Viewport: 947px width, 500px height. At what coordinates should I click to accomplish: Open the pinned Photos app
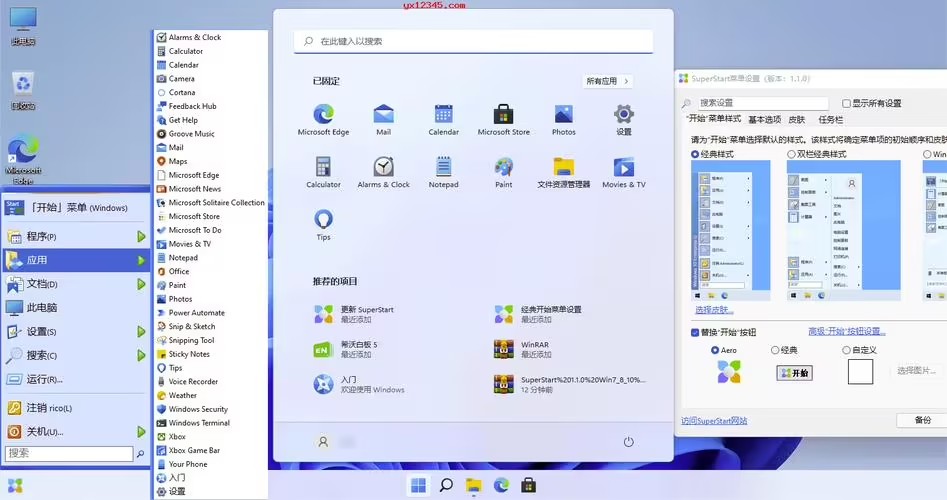click(563, 120)
